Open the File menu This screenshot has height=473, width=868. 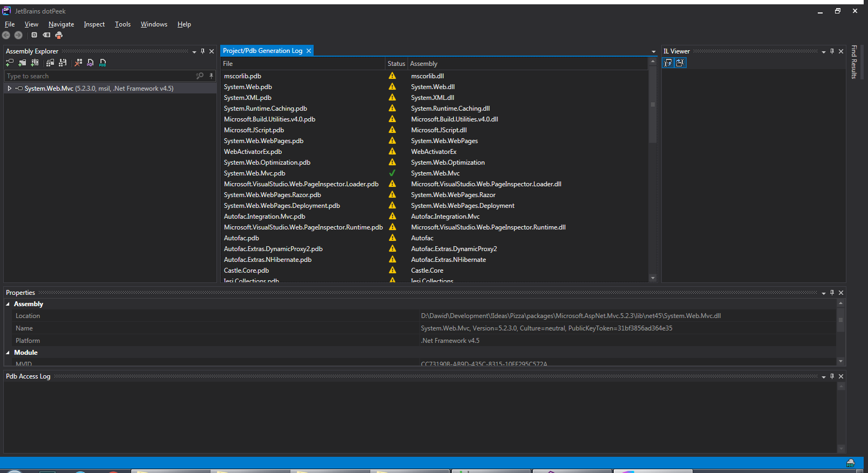point(10,24)
